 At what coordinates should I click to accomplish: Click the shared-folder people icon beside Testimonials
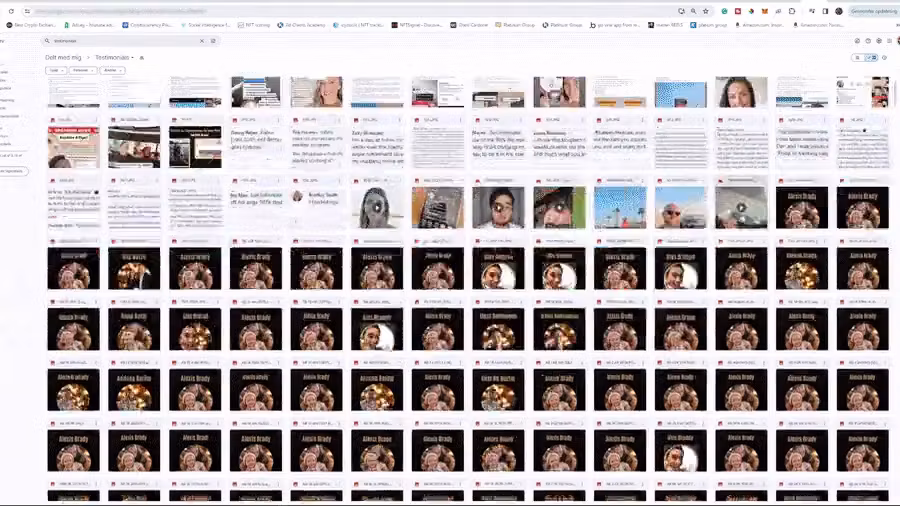coord(142,57)
